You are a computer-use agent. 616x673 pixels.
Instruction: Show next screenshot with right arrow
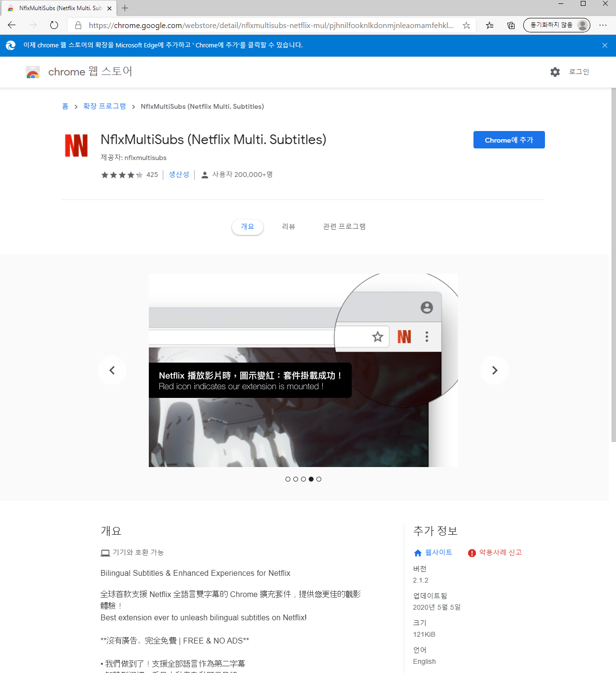495,370
